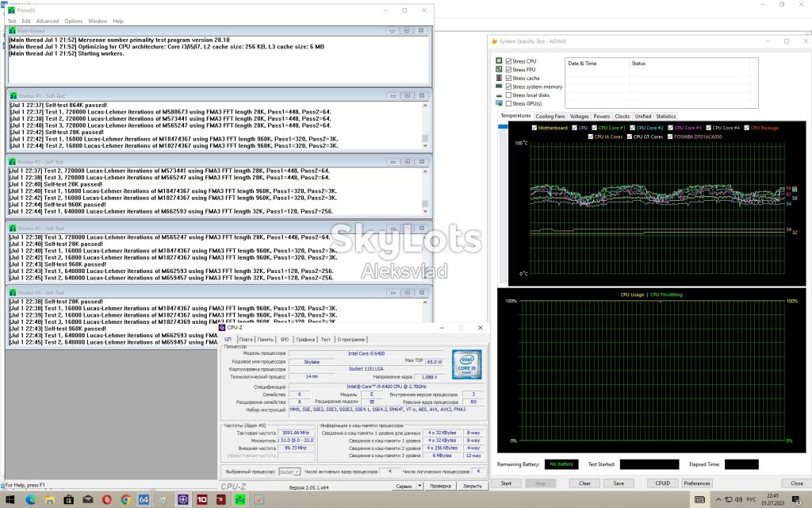812x508 pixels.
Task: Restore Worker #1 Self-Test window button
Action: [x=407, y=96]
